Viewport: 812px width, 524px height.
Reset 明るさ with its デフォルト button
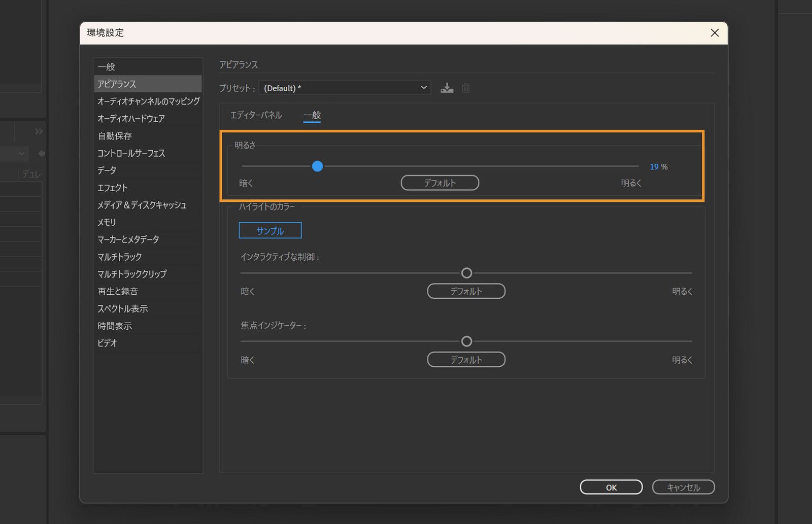[439, 183]
